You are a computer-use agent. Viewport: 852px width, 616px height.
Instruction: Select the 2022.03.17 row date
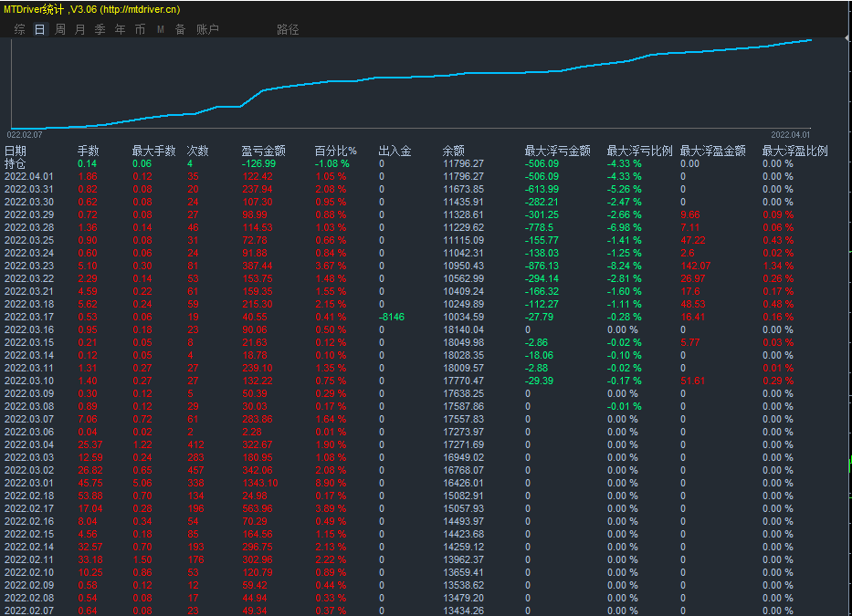click(x=29, y=317)
